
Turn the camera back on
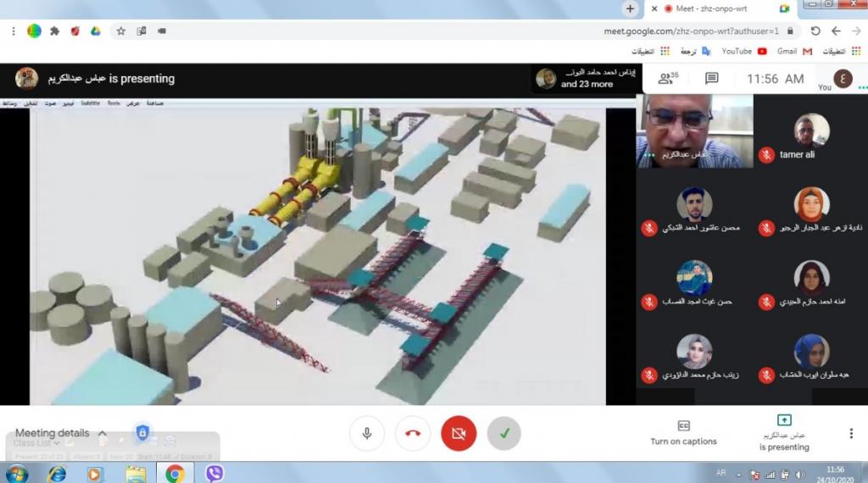coord(459,433)
